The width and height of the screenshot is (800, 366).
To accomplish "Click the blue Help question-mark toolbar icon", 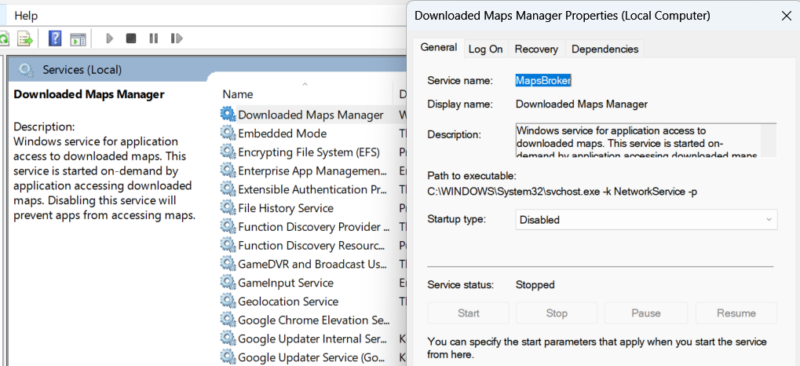I will click(x=55, y=38).
